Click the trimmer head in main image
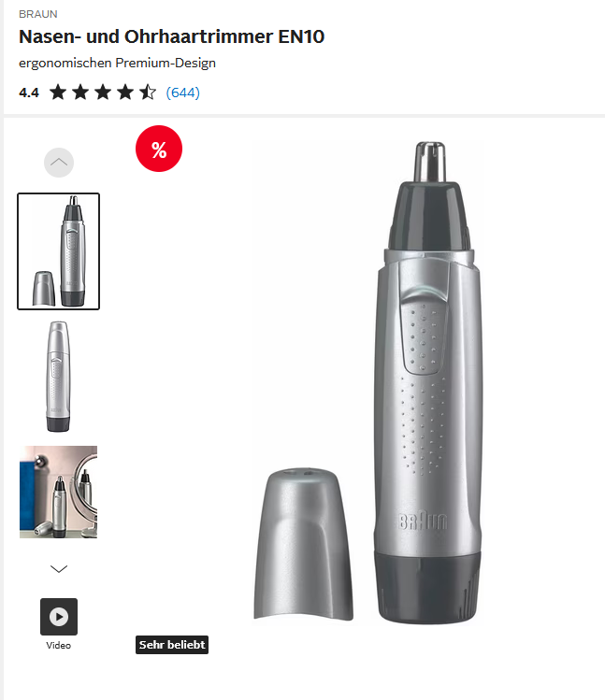Screen dimensions: 605x700 point(429,196)
